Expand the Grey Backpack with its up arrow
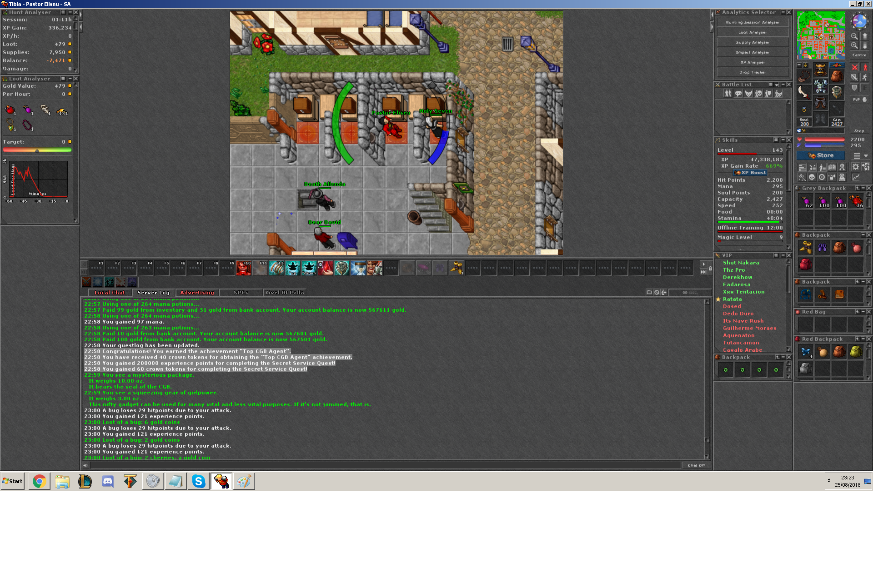 click(x=858, y=188)
